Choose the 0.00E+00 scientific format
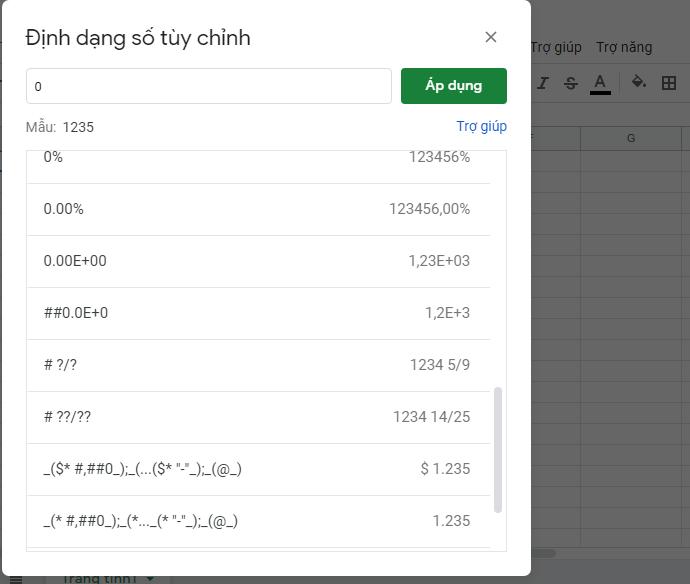This screenshot has height=584, width=690. pyautogui.click(x=258, y=261)
